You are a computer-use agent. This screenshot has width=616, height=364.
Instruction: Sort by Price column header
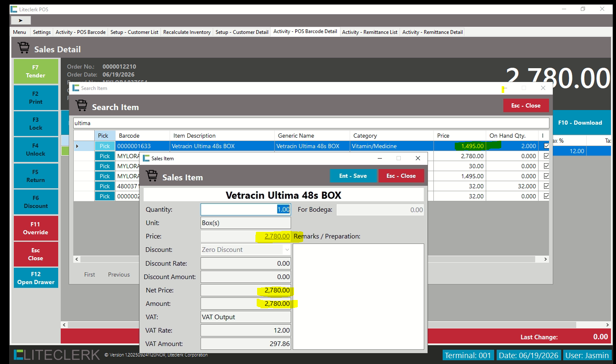460,136
